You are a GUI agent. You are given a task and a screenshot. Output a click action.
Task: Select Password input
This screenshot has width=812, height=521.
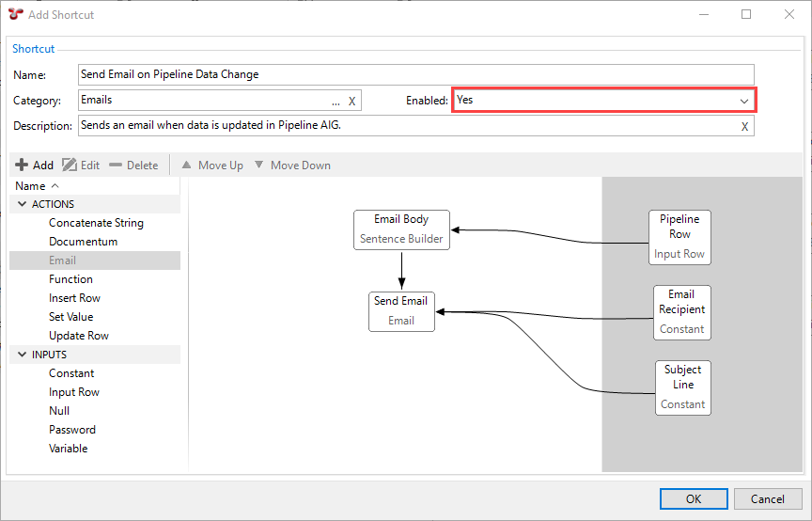point(72,430)
